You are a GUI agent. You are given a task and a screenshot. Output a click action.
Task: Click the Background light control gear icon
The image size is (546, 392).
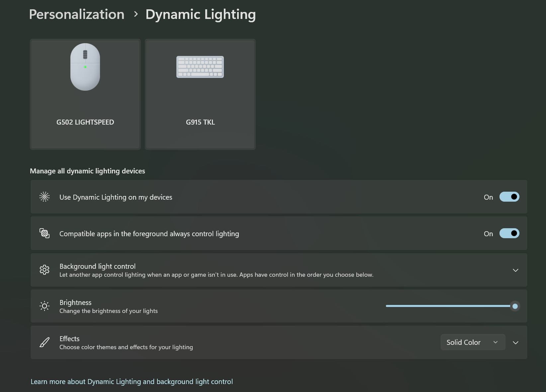pos(45,270)
